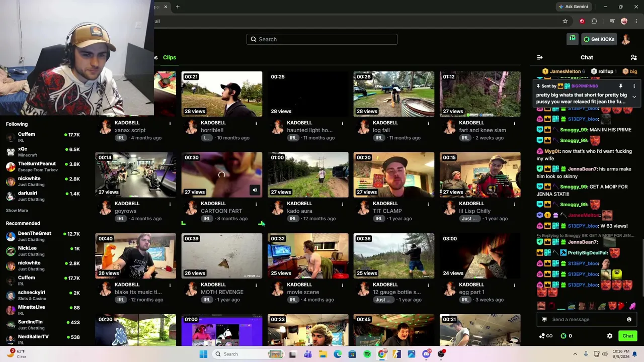Open channel points icon below chat
The width and height of the screenshot is (644, 362).
pyautogui.click(x=545, y=336)
